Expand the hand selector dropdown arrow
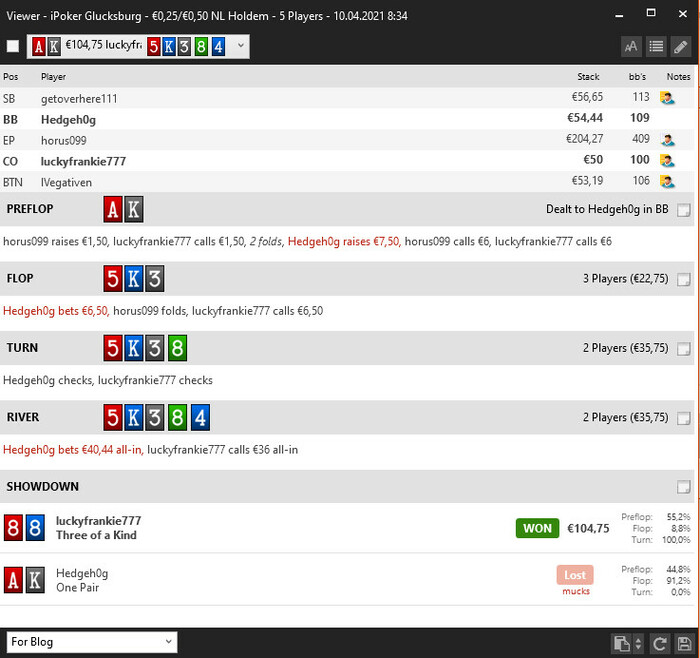The height and width of the screenshot is (658, 700). tap(241, 46)
